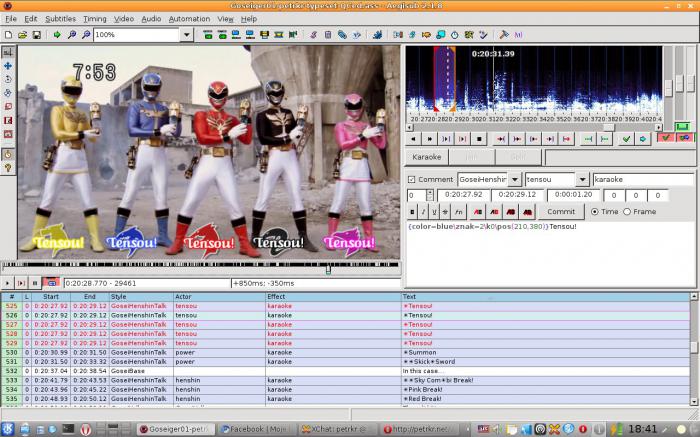Open the tensou actor dropdown
Screen dimensions: 700x437
coord(582,179)
